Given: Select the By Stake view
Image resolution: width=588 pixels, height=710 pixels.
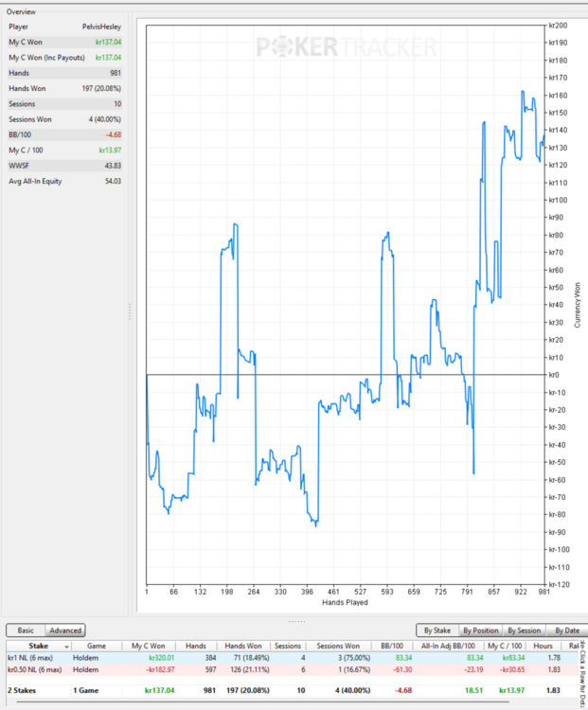Looking at the screenshot, I should (437, 630).
